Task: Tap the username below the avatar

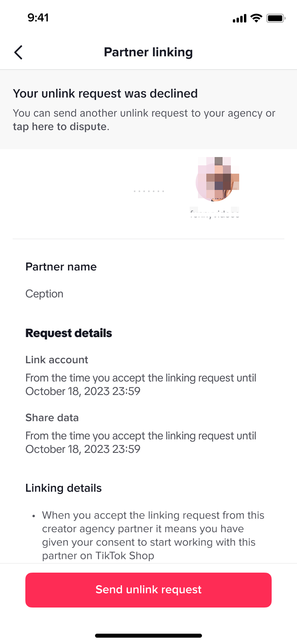Action: click(x=215, y=214)
